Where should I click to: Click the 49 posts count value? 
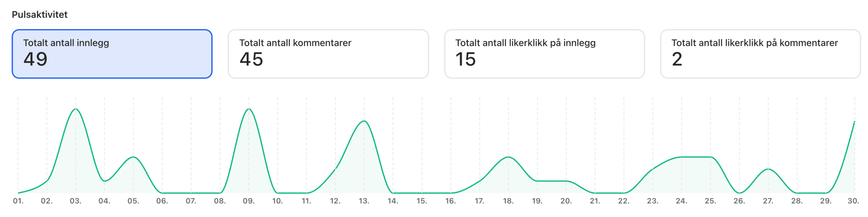click(35, 59)
